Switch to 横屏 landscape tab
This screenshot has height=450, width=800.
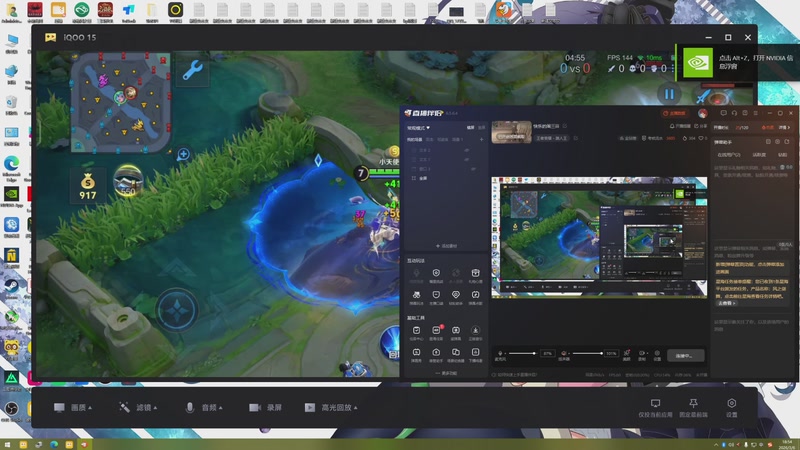click(470, 128)
